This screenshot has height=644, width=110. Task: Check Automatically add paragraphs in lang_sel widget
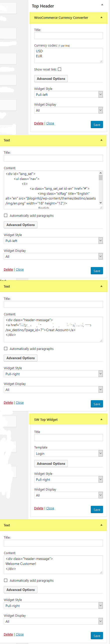5,216
